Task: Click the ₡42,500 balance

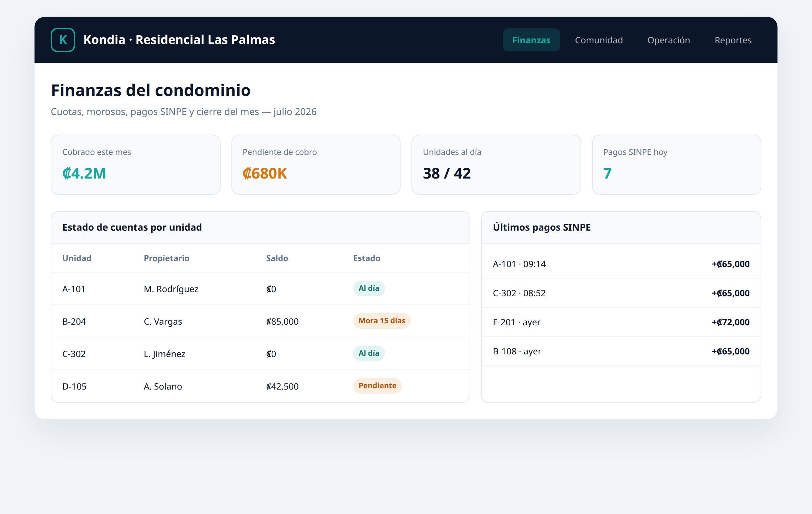Action: [x=282, y=387]
